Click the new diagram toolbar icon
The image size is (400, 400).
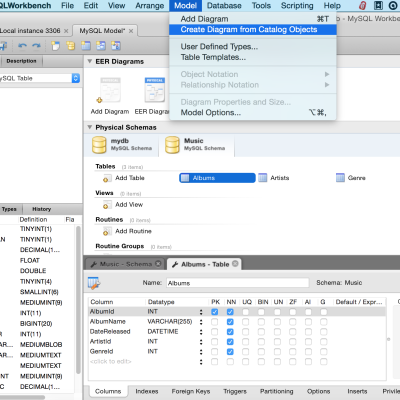[x=55, y=46]
